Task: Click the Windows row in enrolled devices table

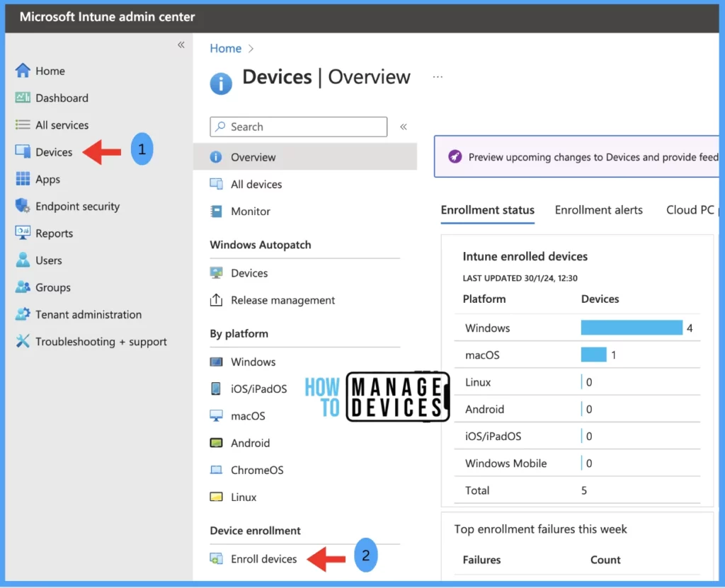Action: coord(577,328)
